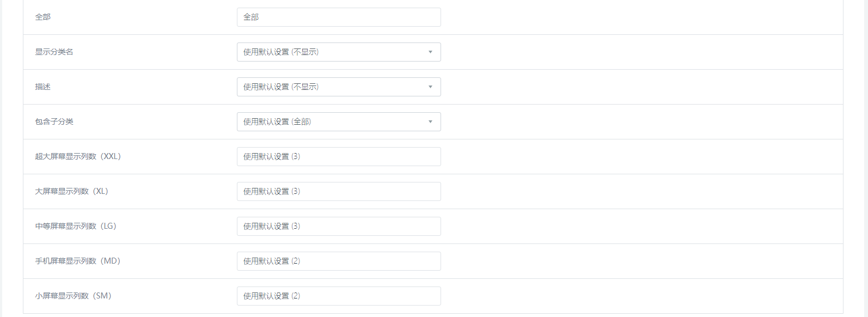Click the arrow icon in 显示分类名 select
The height and width of the screenshot is (317, 868).
[x=430, y=52]
